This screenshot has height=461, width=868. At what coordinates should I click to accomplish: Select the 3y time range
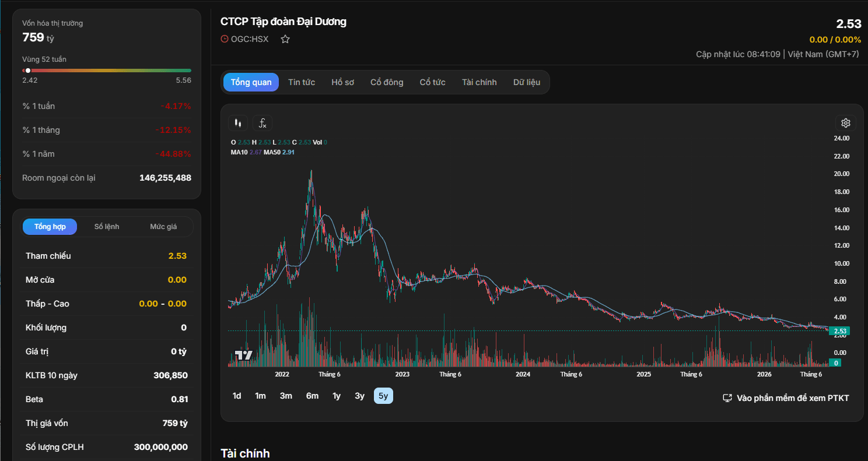[x=359, y=396]
